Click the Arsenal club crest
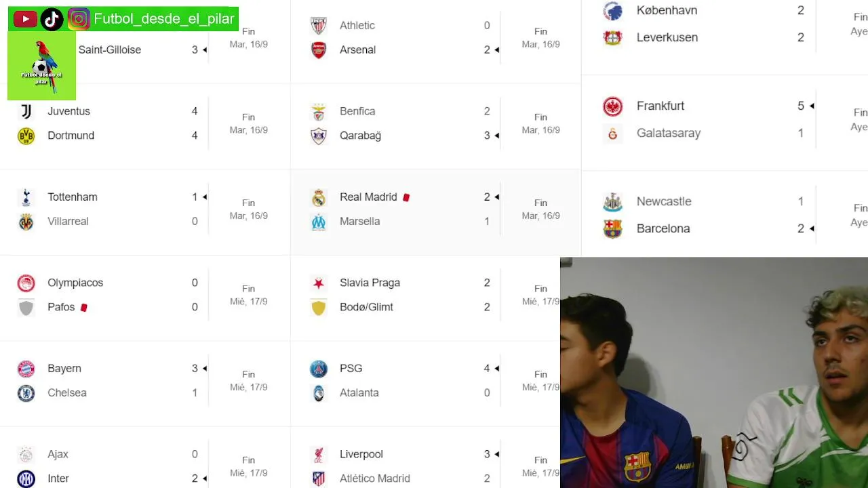The image size is (868, 488). (319, 49)
